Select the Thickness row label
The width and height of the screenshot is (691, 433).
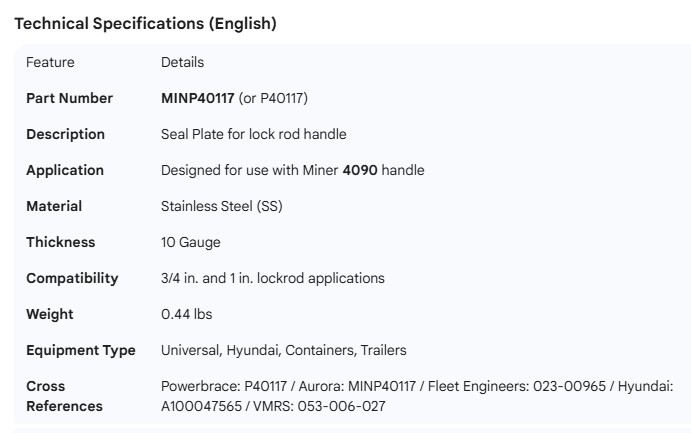[61, 242]
